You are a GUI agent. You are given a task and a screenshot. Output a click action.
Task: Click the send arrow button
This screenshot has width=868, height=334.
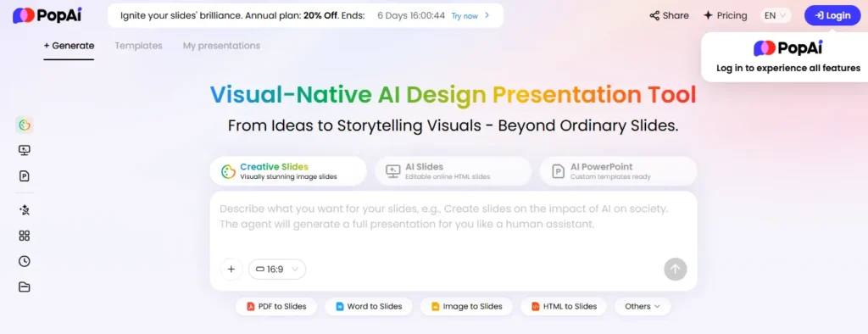click(676, 270)
